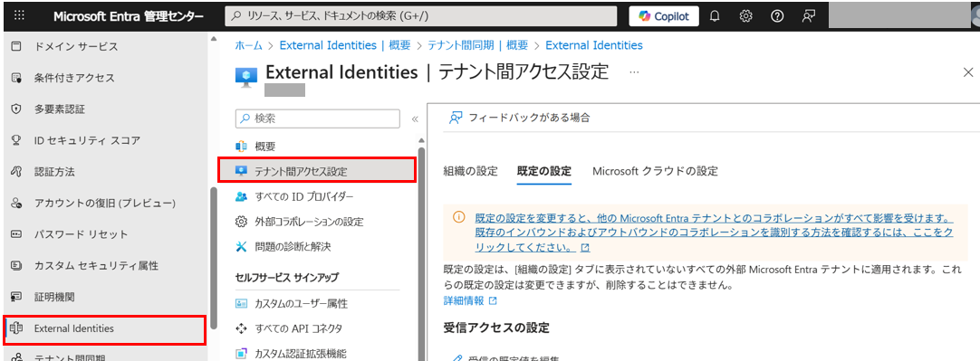Screen dimensions: 980x361
Task: Click the Copilot button
Action: [664, 17]
